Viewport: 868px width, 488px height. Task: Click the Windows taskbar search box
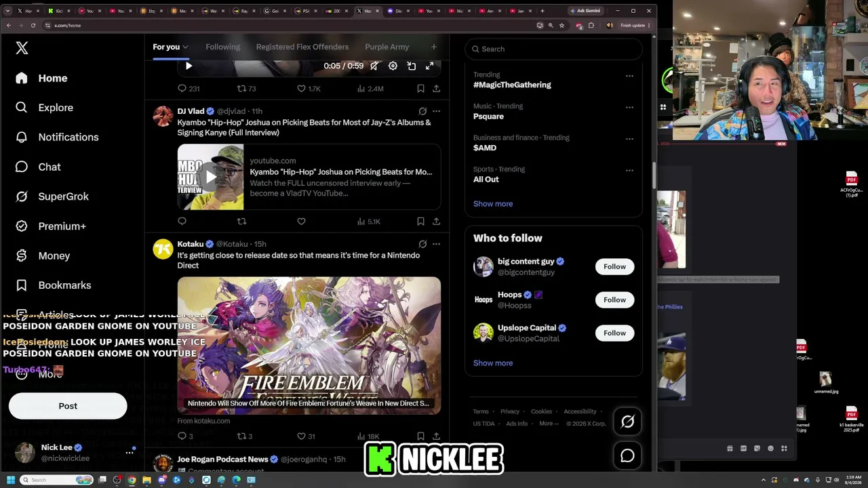click(x=57, y=480)
